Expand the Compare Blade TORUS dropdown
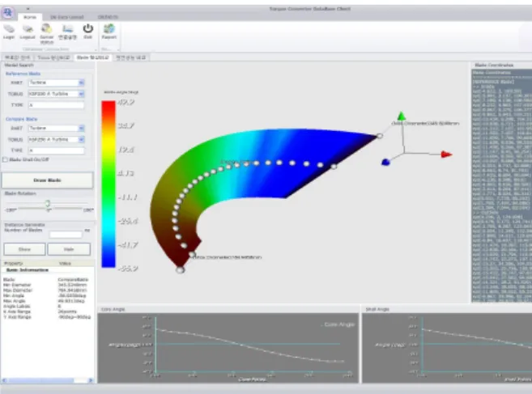The image size is (532, 394). coord(82,139)
